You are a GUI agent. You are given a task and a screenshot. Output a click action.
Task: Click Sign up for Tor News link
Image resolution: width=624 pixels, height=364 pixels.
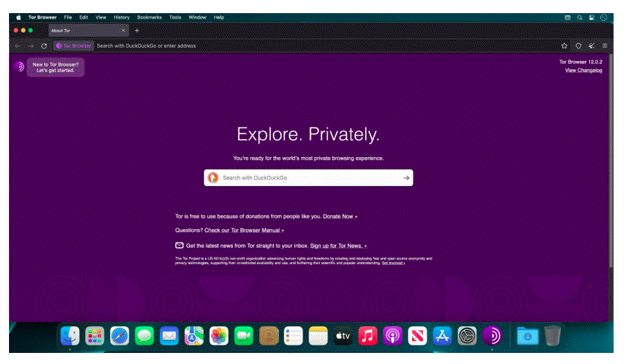[338, 246]
